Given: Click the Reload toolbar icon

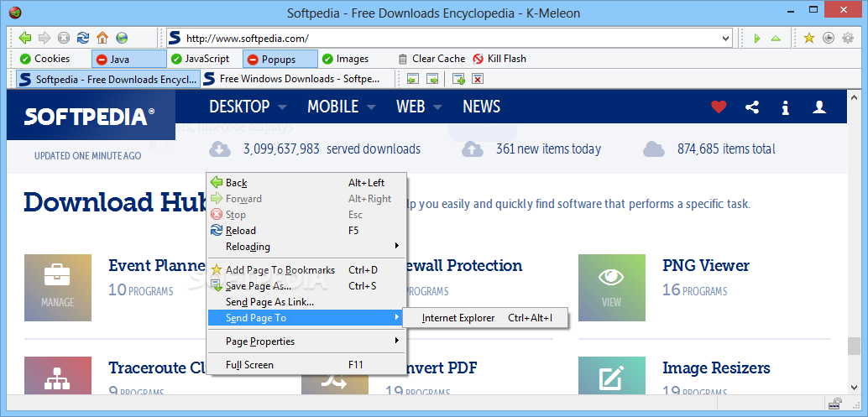Looking at the screenshot, I should pos(83,38).
